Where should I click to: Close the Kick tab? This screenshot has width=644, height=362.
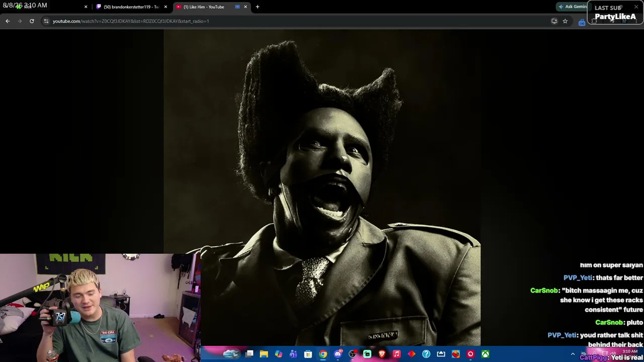pos(86,7)
